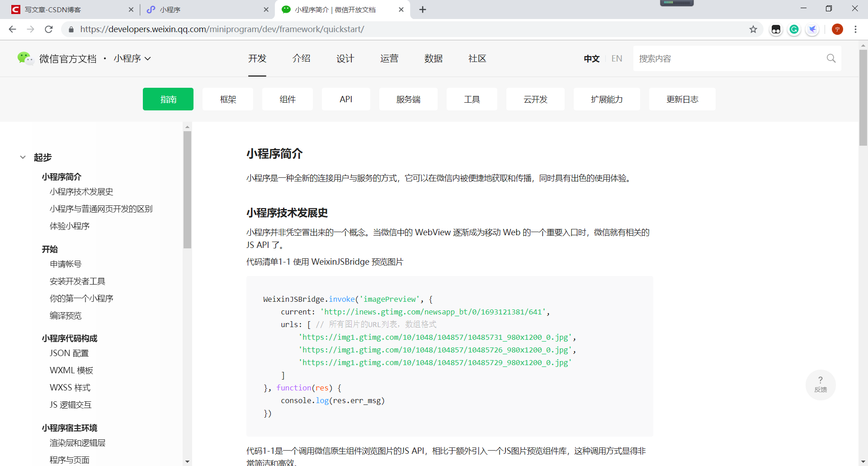Image resolution: width=868 pixels, height=466 pixels.
Task: Click the sidebar scroll-down arrow
Action: [187, 461]
